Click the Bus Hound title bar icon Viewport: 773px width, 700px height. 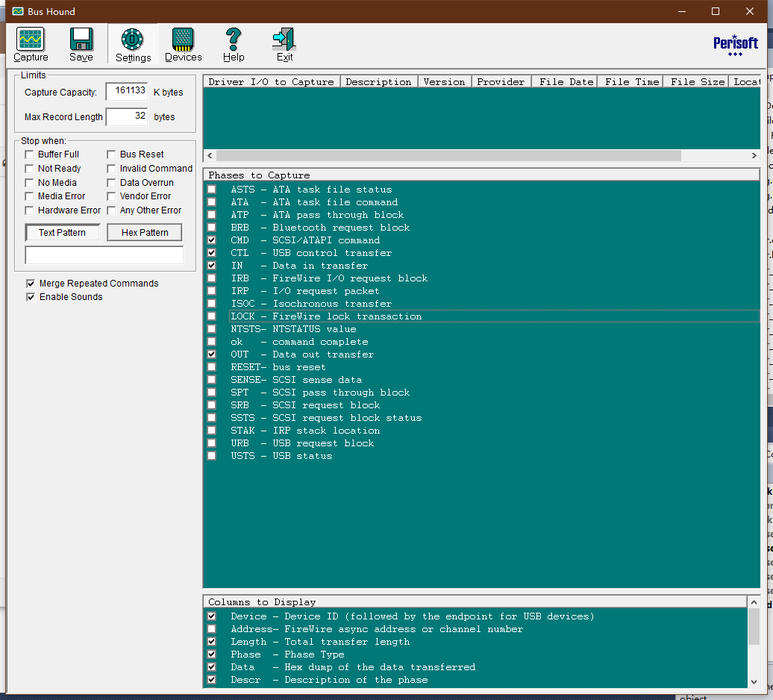[x=18, y=11]
